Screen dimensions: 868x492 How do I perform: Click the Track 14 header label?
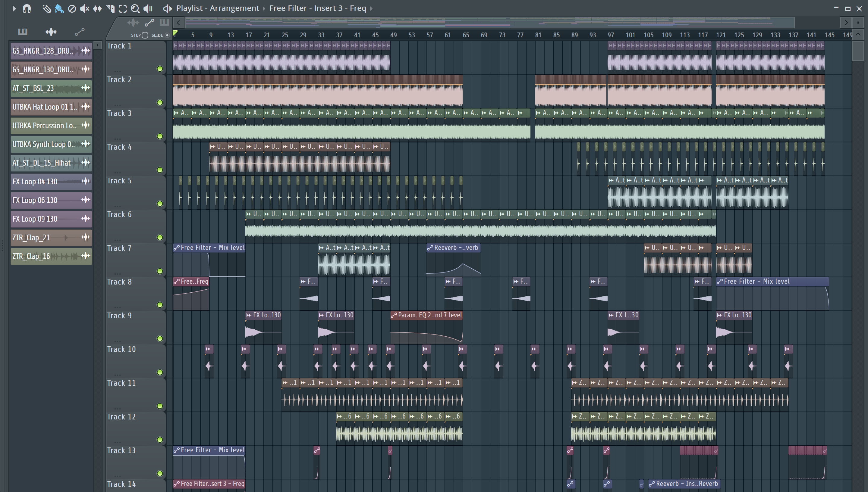[x=121, y=484]
